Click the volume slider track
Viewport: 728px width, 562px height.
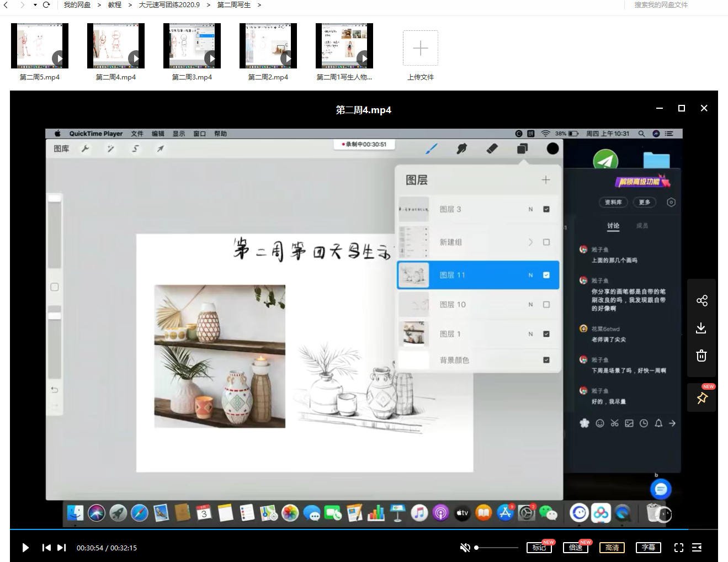[x=497, y=548]
